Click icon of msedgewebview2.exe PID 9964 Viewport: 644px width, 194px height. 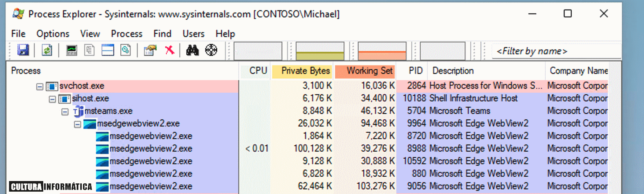pos(90,124)
